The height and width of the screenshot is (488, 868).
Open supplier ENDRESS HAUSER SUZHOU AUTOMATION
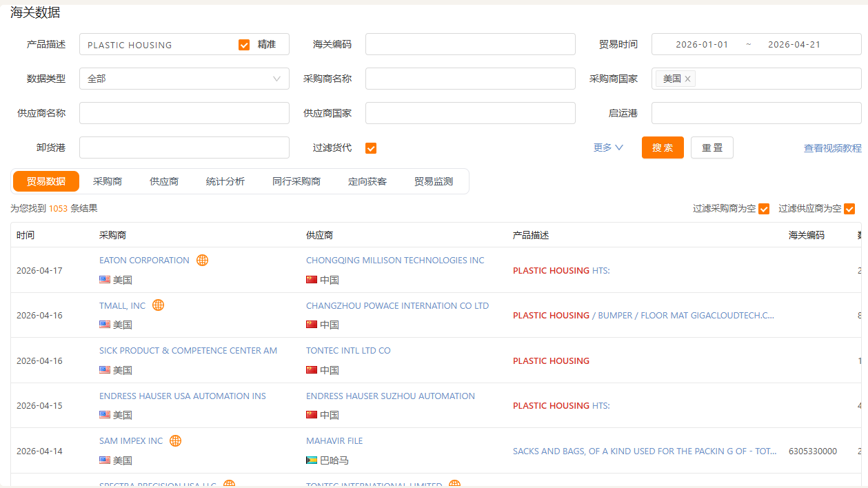tap(390, 396)
